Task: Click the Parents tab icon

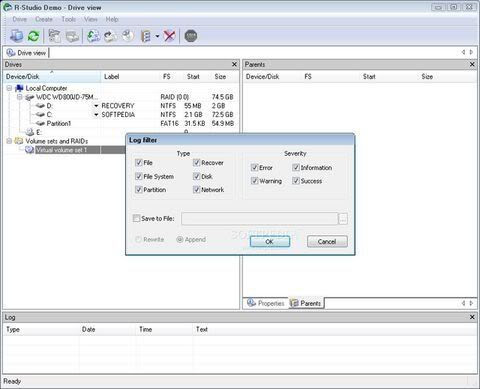Action: click(294, 303)
